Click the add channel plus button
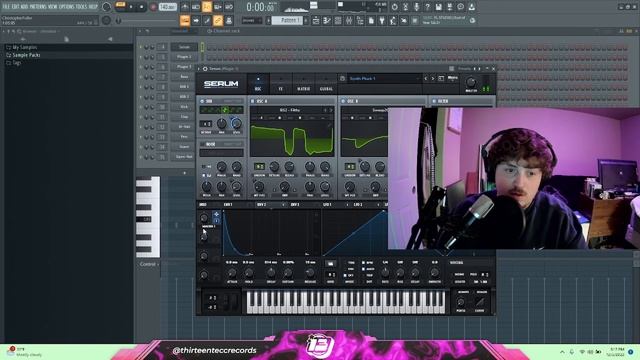The width and height of the screenshot is (640, 360). click(x=184, y=173)
